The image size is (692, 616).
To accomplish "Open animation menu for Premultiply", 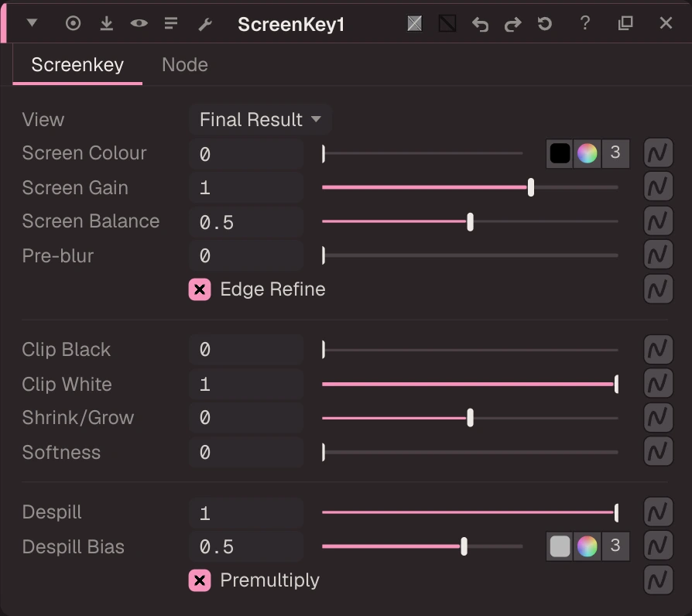I will (658, 580).
